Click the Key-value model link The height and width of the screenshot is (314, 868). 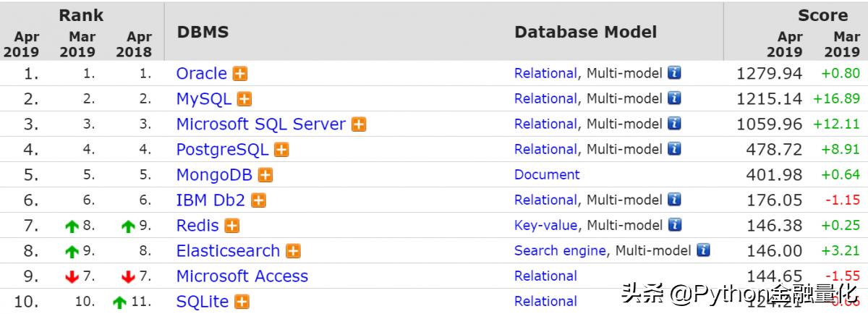point(545,225)
